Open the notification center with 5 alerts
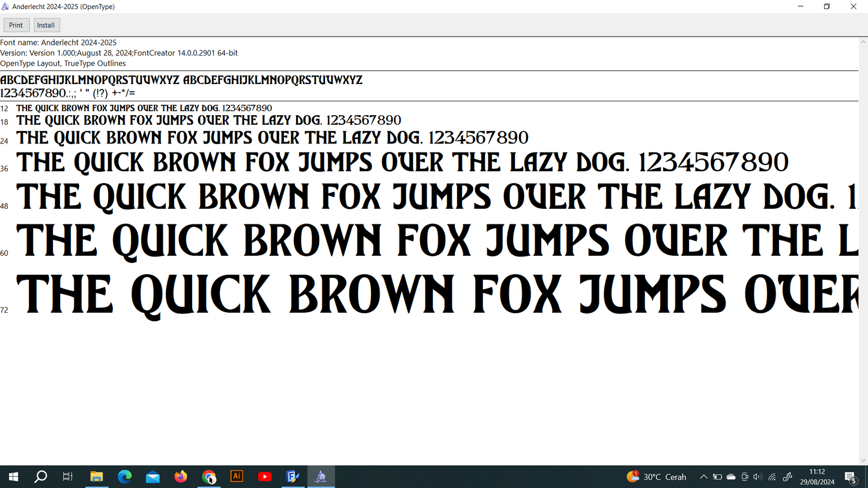 tap(851, 477)
